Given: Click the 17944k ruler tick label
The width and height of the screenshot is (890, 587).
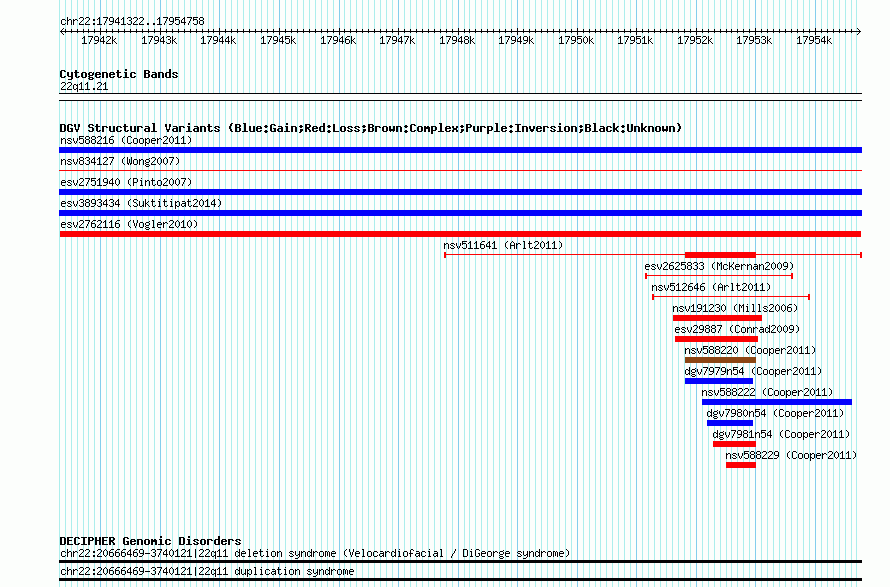Looking at the screenshot, I should (219, 40).
